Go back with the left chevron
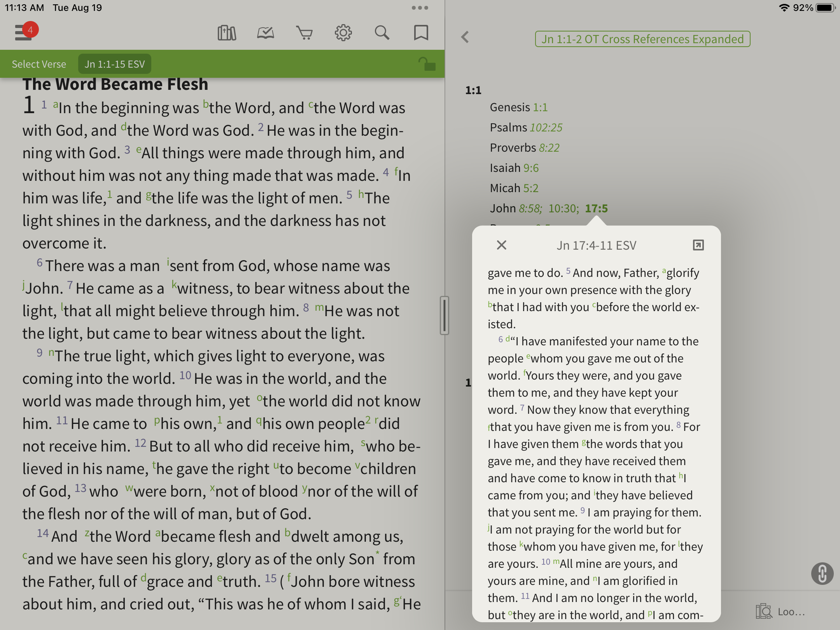 tap(465, 37)
